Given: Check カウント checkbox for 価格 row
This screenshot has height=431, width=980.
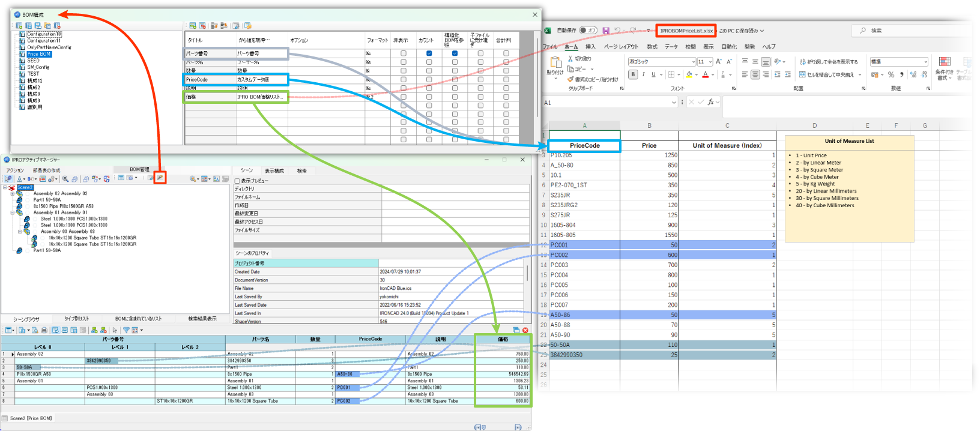Looking at the screenshot, I should [x=429, y=97].
